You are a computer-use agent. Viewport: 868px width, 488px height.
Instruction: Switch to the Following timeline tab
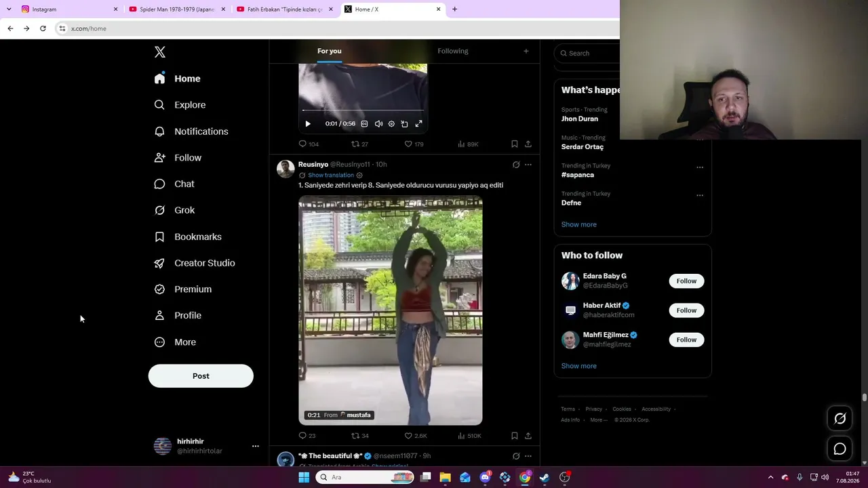(x=453, y=51)
